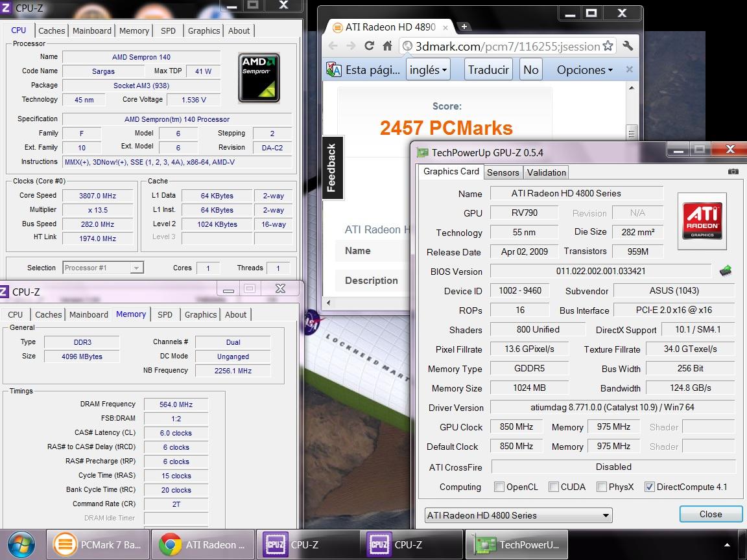The height and width of the screenshot is (560, 747).
Task: Click the Driver Version field atiumdag 8.771.0.0
Action: pos(612,407)
